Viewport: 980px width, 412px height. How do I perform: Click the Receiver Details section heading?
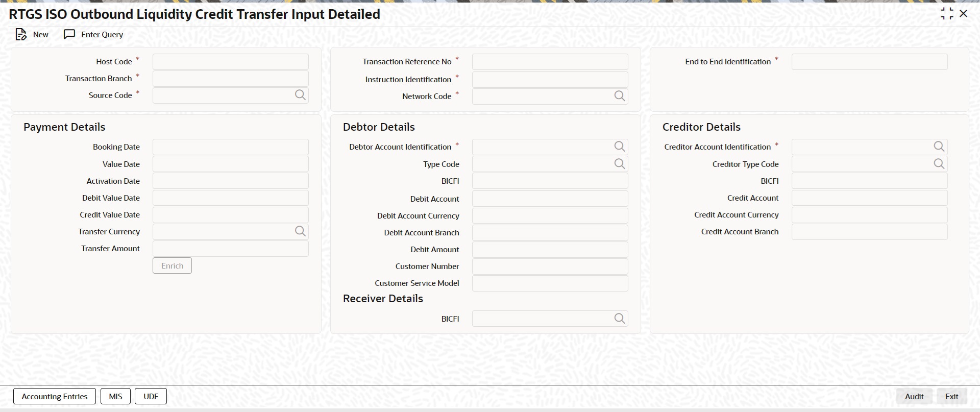(383, 299)
